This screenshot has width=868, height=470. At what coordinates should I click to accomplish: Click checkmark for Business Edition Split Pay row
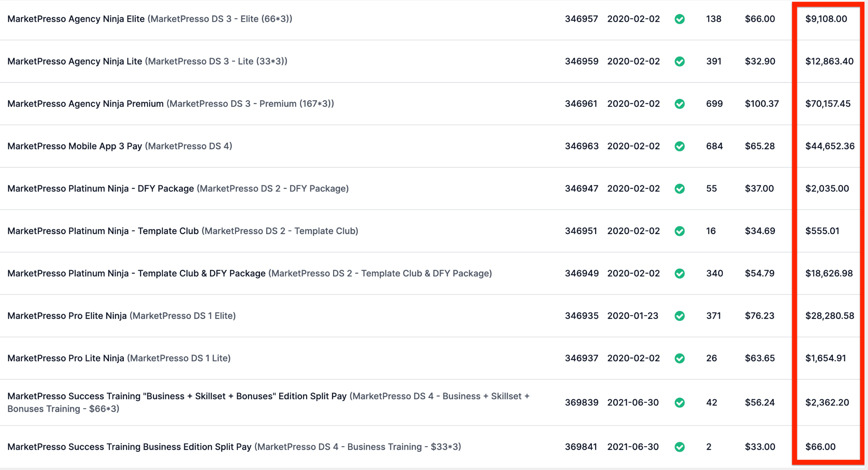pos(680,447)
